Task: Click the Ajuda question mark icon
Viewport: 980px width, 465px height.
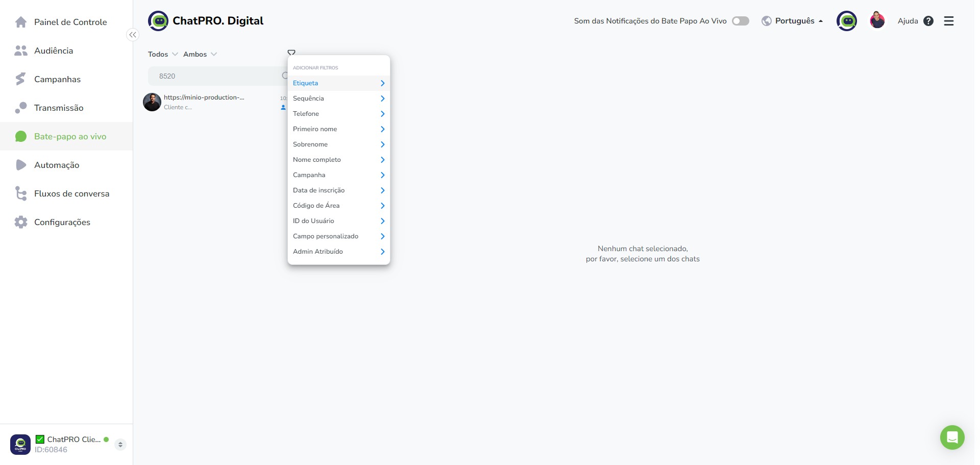Action: click(x=928, y=21)
